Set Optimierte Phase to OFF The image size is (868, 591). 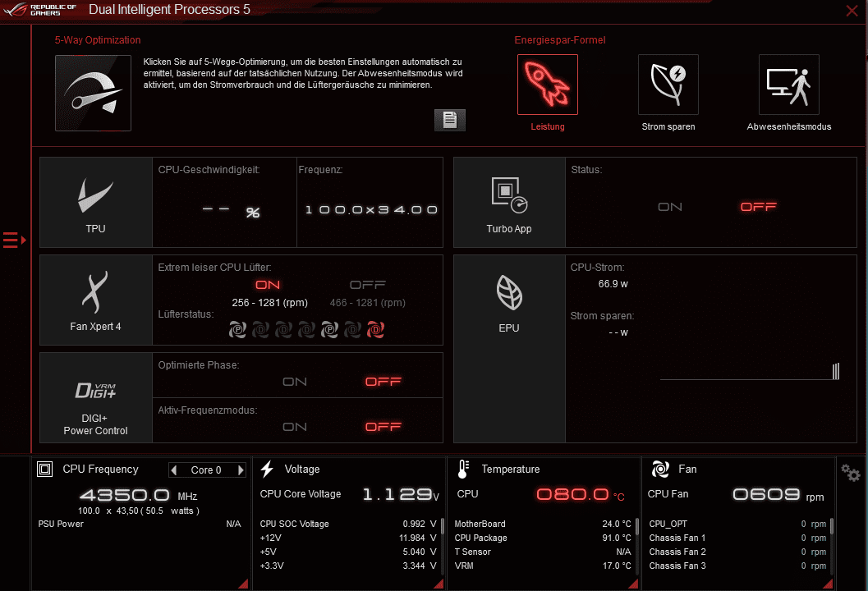[x=383, y=382]
